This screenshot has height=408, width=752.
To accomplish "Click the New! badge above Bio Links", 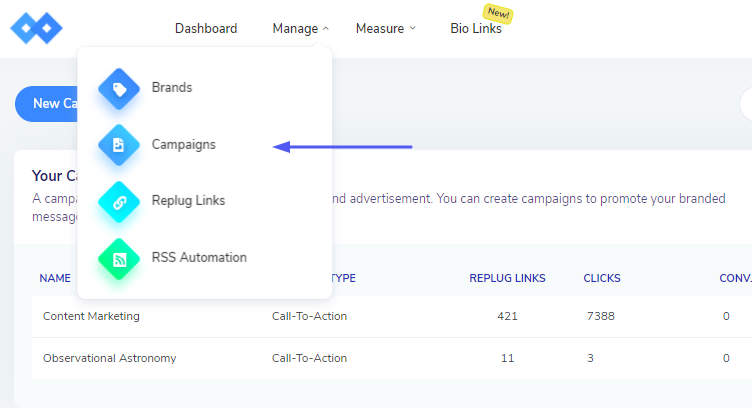I will click(x=497, y=13).
